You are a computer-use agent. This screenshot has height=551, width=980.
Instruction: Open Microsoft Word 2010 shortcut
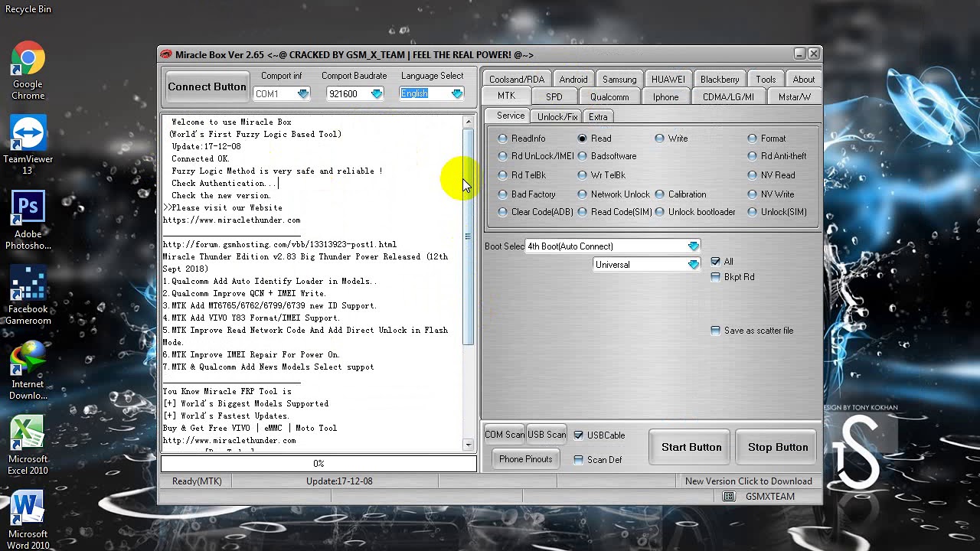(x=28, y=520)
